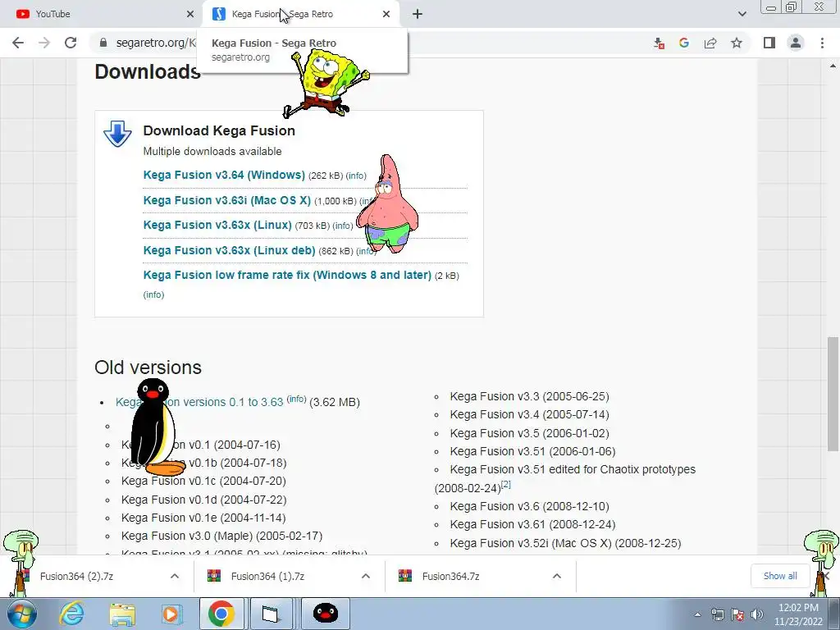Download Kega Fusion v3.63x (Linux)

217,225
